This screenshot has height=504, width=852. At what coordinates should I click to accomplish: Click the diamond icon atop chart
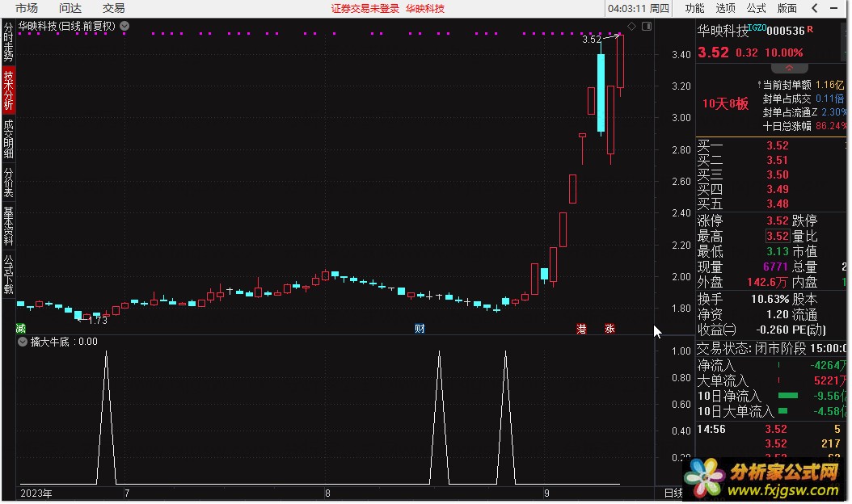coord(631,26)
